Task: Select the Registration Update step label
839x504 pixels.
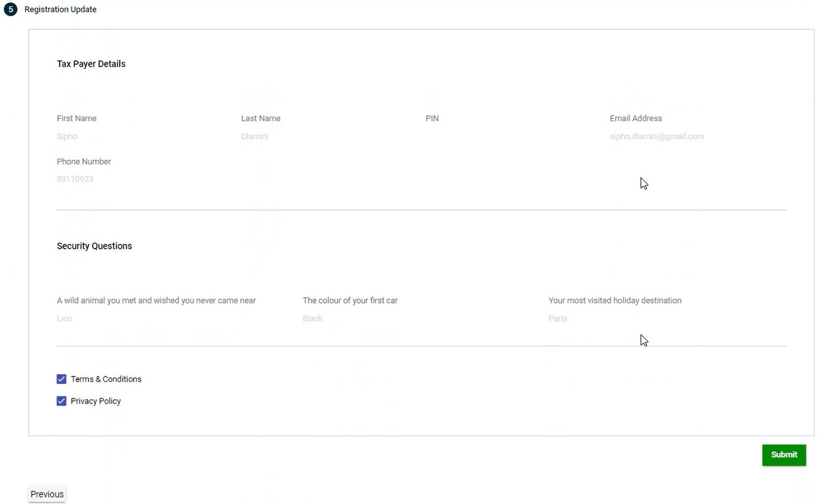Action: tap(60, 9)
